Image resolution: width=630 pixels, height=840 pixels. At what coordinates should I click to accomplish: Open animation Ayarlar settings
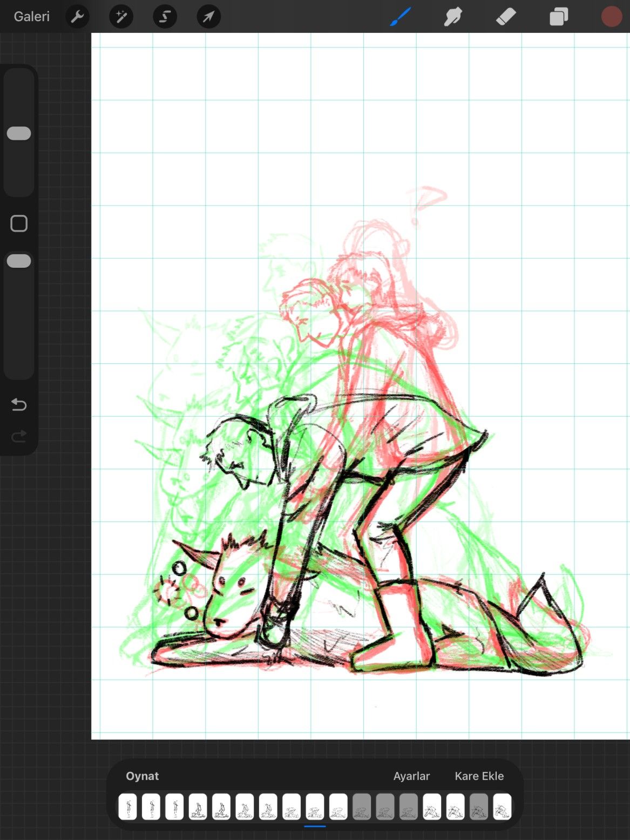pos(411,776)
